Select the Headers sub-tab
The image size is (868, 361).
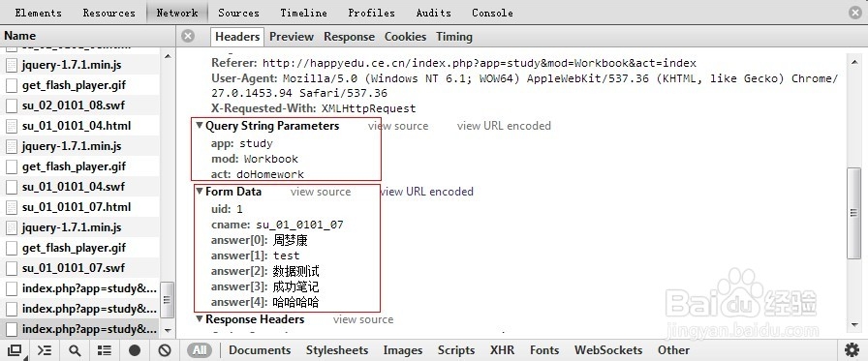point(237,37)
